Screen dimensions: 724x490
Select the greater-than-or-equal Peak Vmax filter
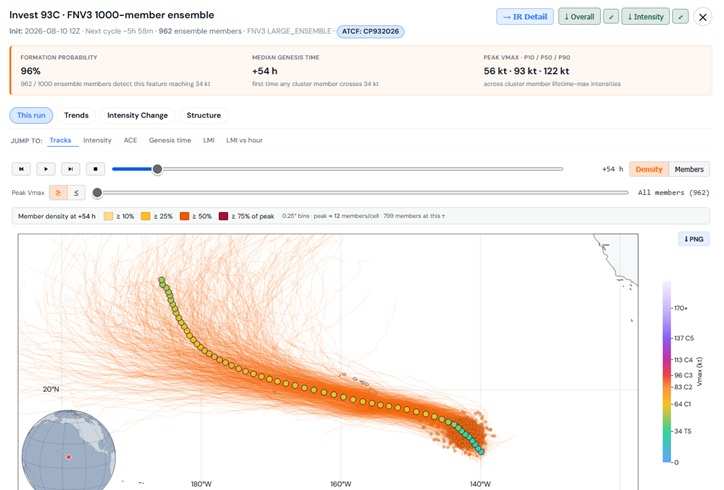pyautogui.click(x=59, y=193)
